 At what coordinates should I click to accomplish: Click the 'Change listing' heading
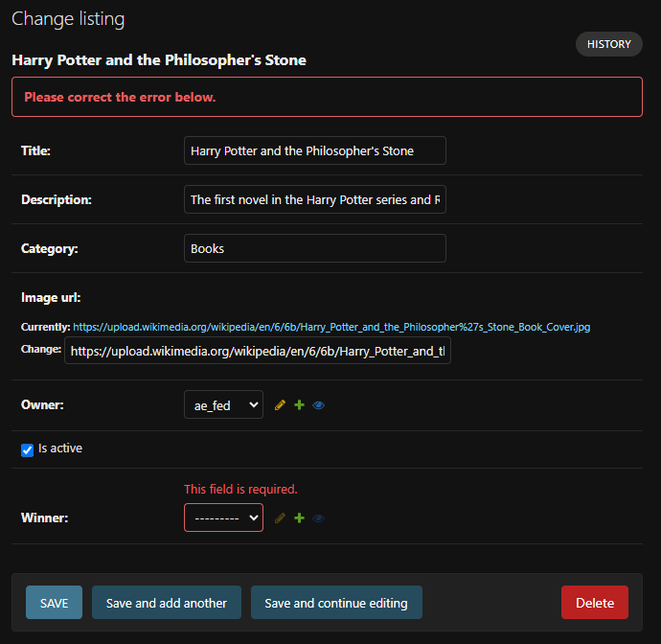point(68,19)
